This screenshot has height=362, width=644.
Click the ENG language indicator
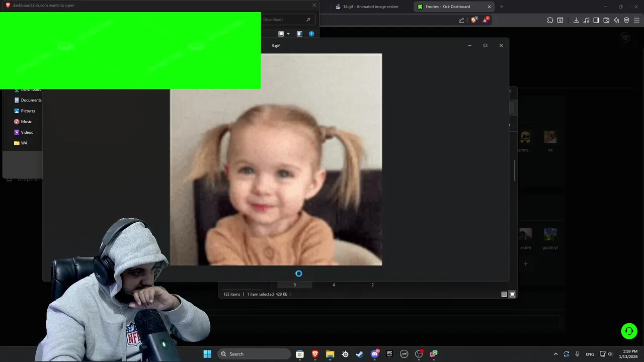coord(590,354)
